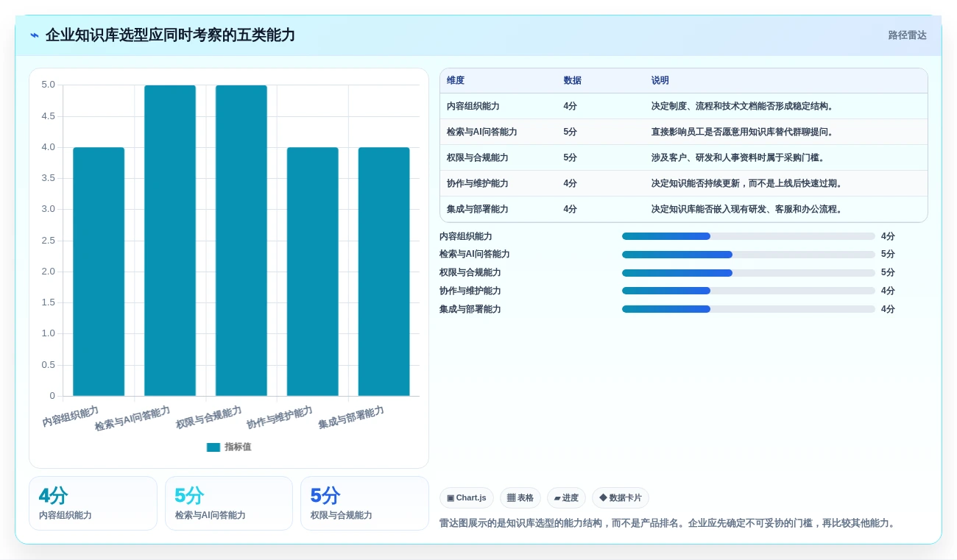Click the 检索与AI问答能力 progress bar

pyautogui.click(x=749, y=255)
